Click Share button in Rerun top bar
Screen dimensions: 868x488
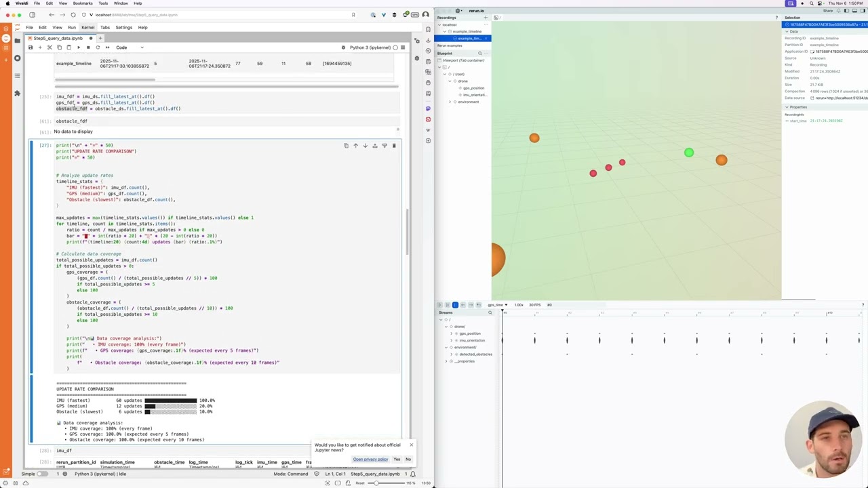(827, 11)
